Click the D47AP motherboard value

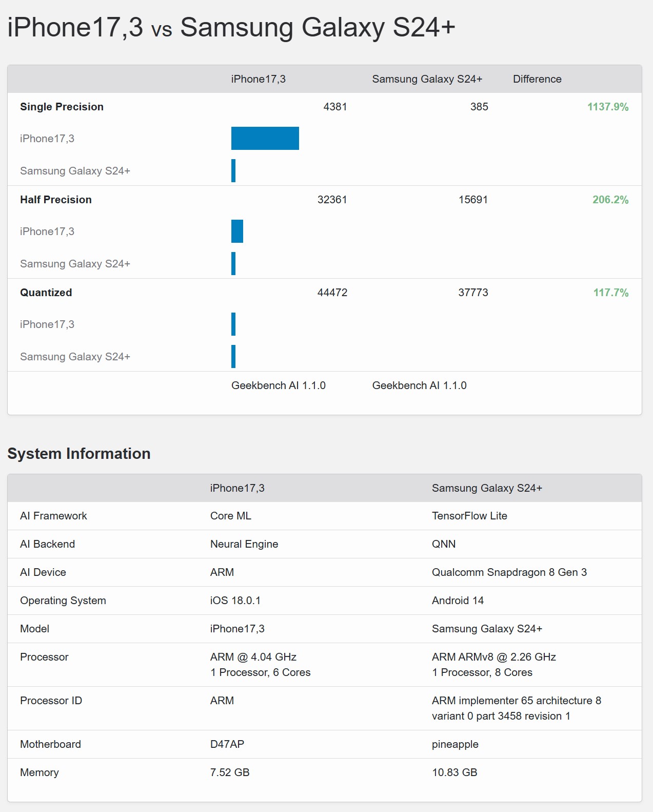coord(227,744)
